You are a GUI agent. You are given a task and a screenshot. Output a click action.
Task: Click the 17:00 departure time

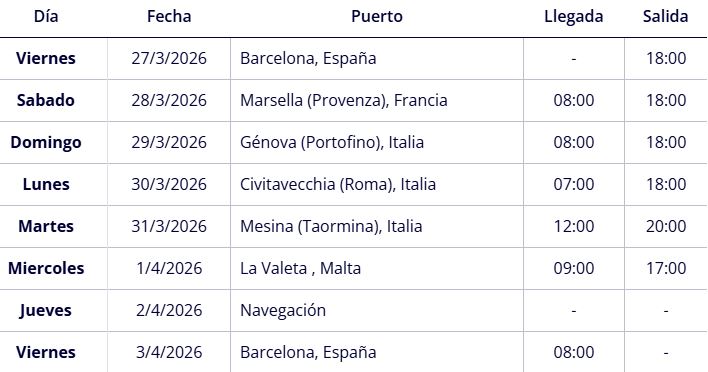666,268
